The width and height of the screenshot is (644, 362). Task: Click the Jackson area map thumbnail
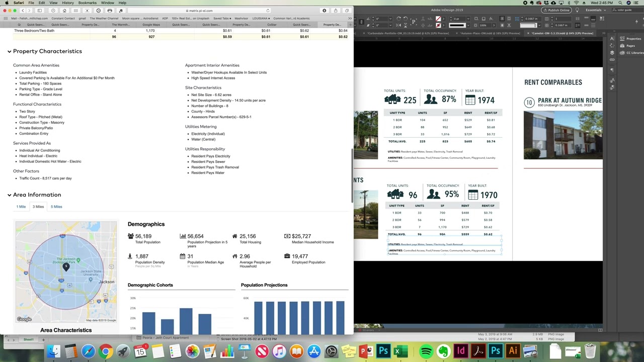point(66,271)
